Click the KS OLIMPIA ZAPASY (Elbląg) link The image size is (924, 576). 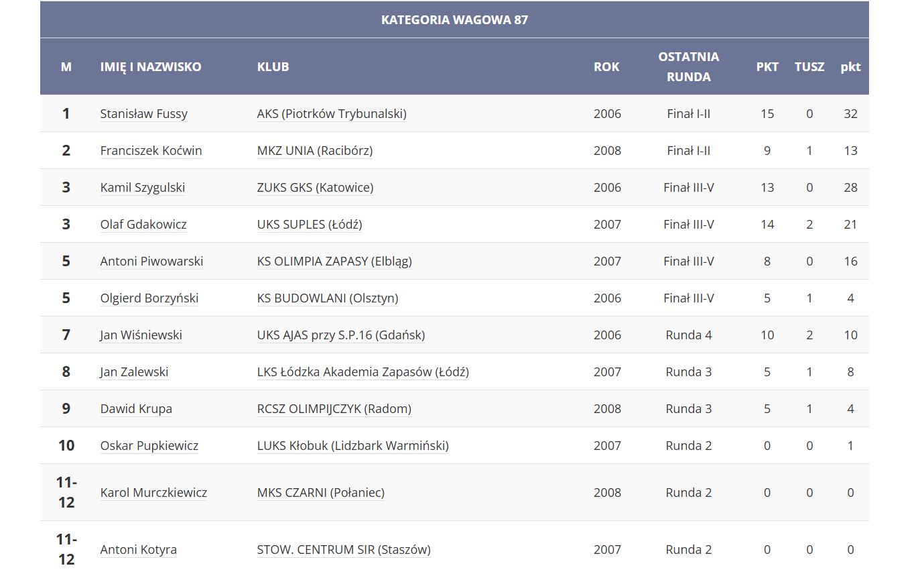click(x=334, y=262)
